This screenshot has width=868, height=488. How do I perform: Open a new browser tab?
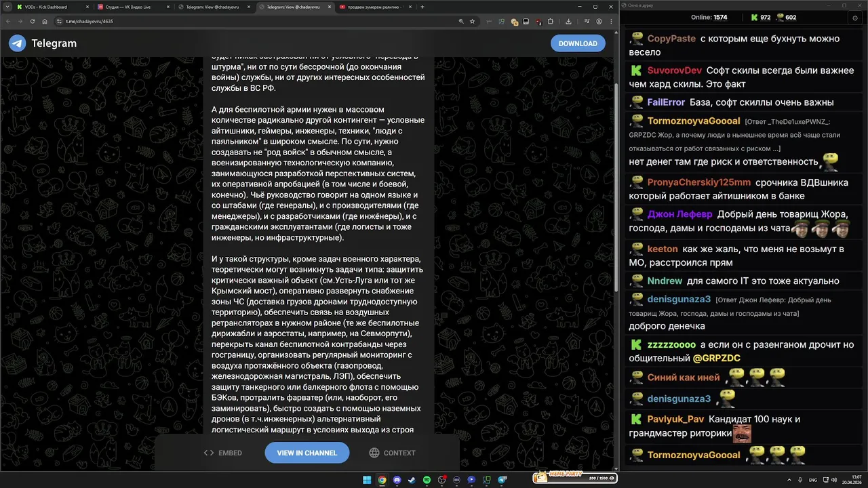click(x=422, y=7)
